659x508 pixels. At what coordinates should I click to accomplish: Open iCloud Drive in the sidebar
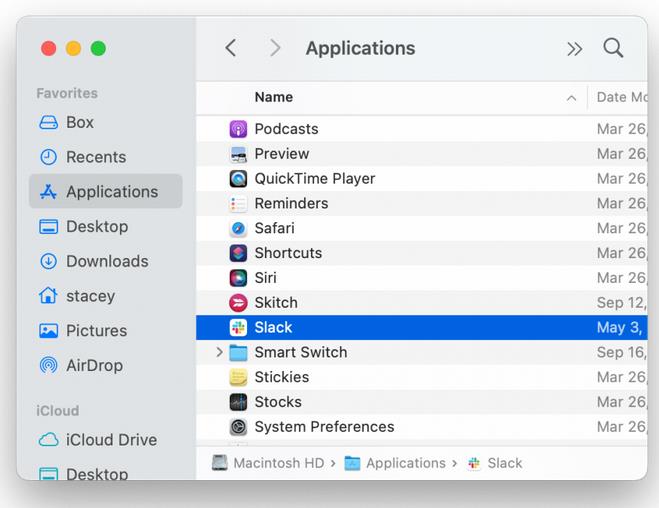click(x=111, y=440)
